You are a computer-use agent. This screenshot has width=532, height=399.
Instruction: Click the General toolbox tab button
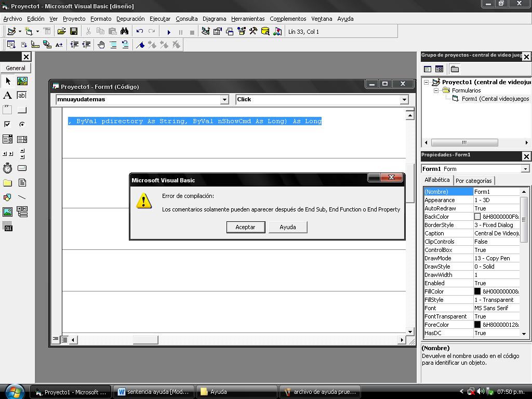coord(16,68)
